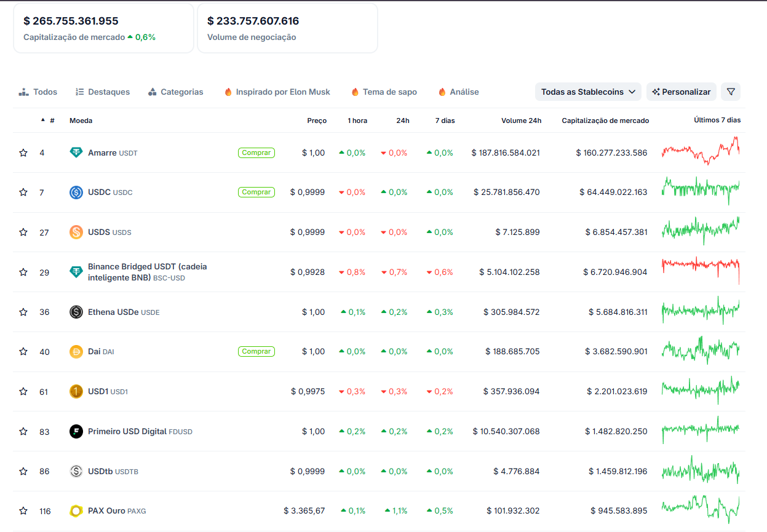The height and width of the screenshot is (532, 767).
Task: Open USDC 7-day sparkline chart
Action: point(701,191)
